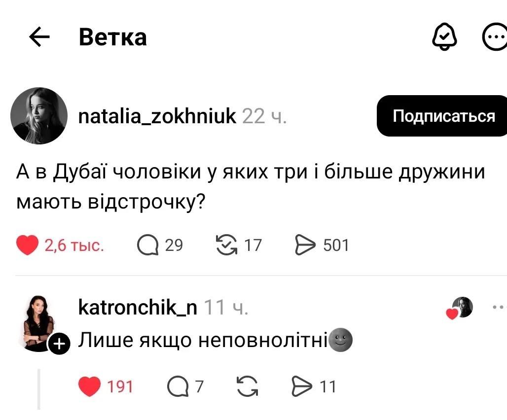Tap the Ветка title in the header
Viewport: 507px width, 420px height.
(x=112, y=37)
